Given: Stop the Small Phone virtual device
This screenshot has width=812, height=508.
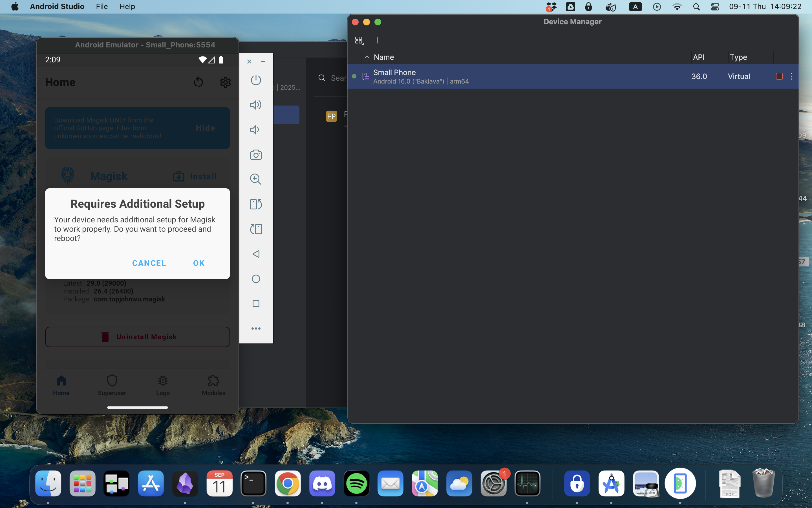Looking at the screenshot, I should click(779, 76).
